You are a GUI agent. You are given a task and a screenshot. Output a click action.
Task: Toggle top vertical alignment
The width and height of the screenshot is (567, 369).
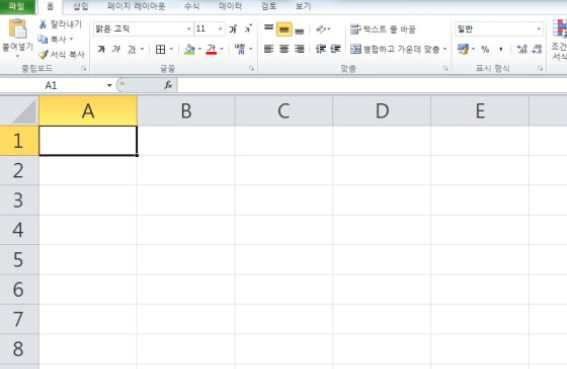[x=268, y=28]
